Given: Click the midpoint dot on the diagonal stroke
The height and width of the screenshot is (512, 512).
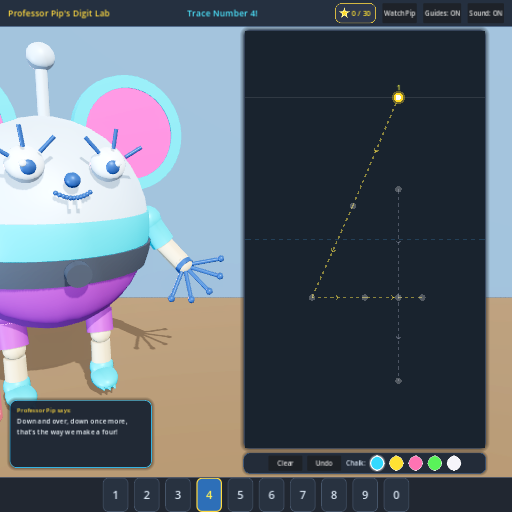Looking at the screenshot, I should click(353, 206).
